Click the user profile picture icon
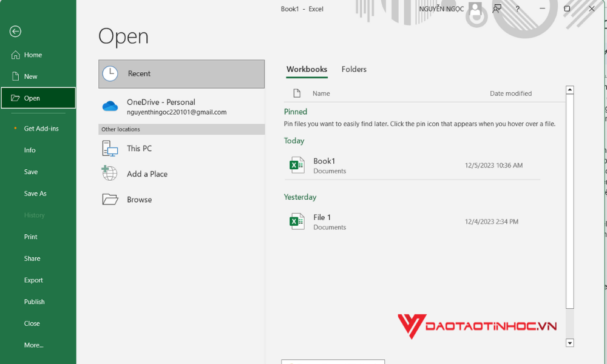The image size is (607, 364). 475,9
